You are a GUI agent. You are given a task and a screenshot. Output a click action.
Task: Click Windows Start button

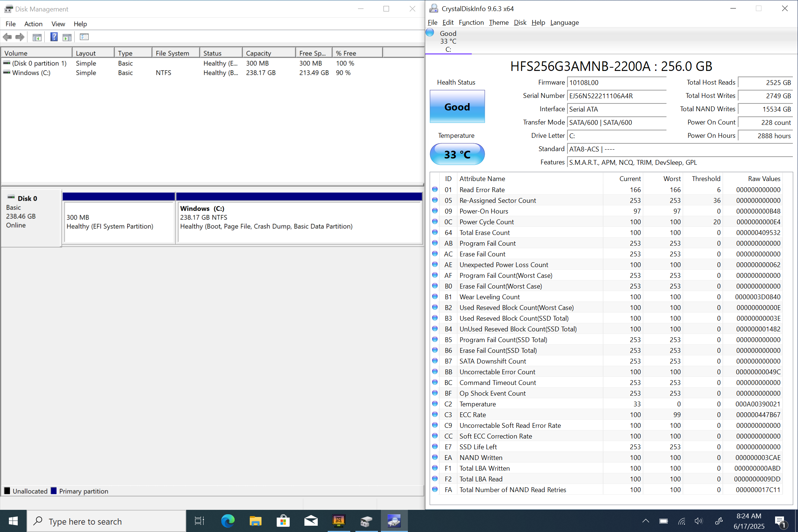coord(13,521)
